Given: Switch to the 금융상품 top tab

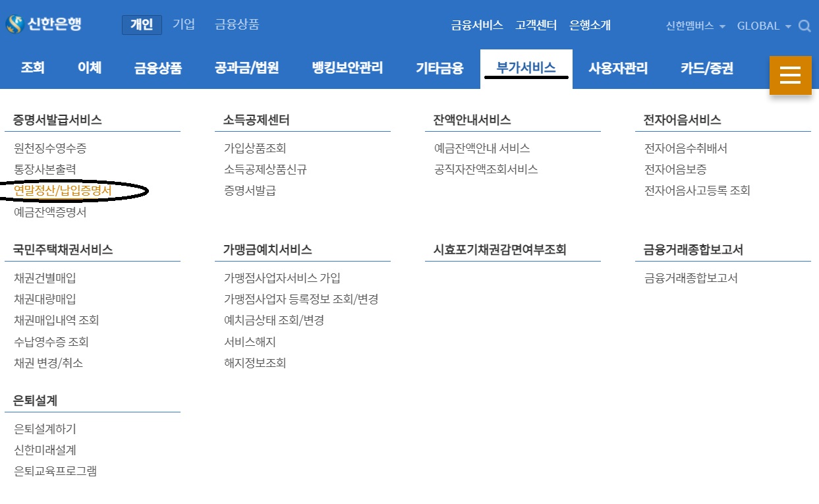Looking at the screenshot, I should point(237,25).
